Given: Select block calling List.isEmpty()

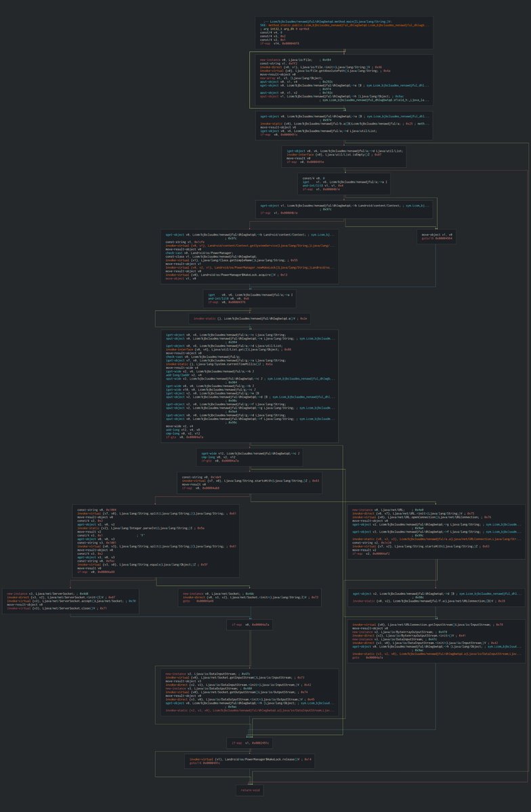Looking at the screenshot, I should [344, 157].
